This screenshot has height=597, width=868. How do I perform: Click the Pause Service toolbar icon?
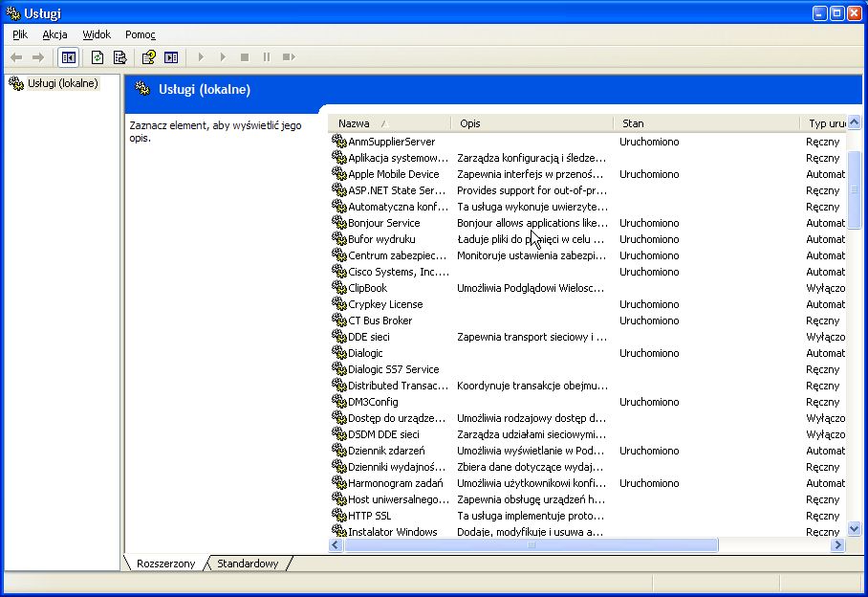[267, 57]
